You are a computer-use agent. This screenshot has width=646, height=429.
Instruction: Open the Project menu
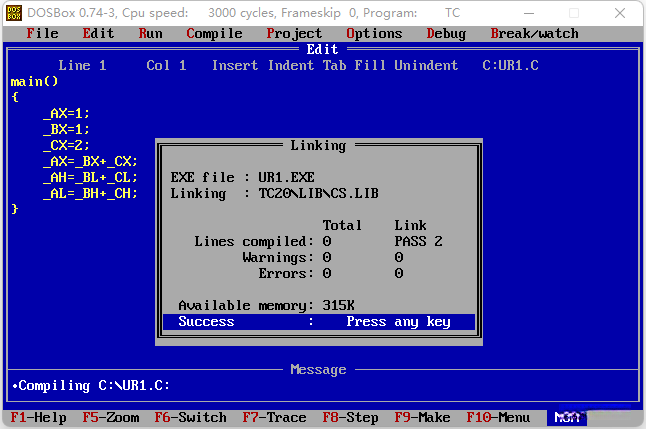(x=294, y=33)
